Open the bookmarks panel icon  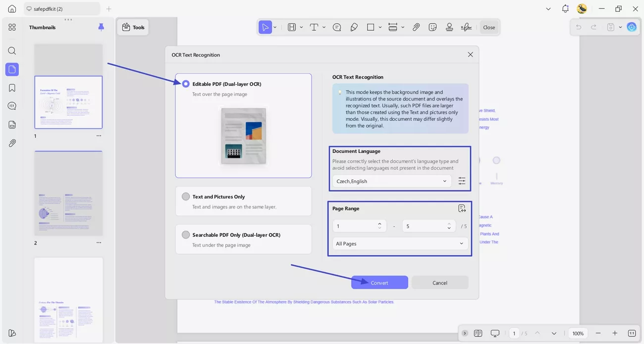(x=12, y=88)
